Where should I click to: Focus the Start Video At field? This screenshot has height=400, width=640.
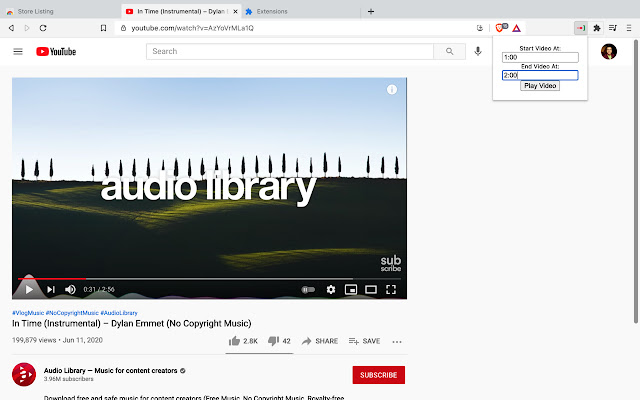(x=540, y=57)
